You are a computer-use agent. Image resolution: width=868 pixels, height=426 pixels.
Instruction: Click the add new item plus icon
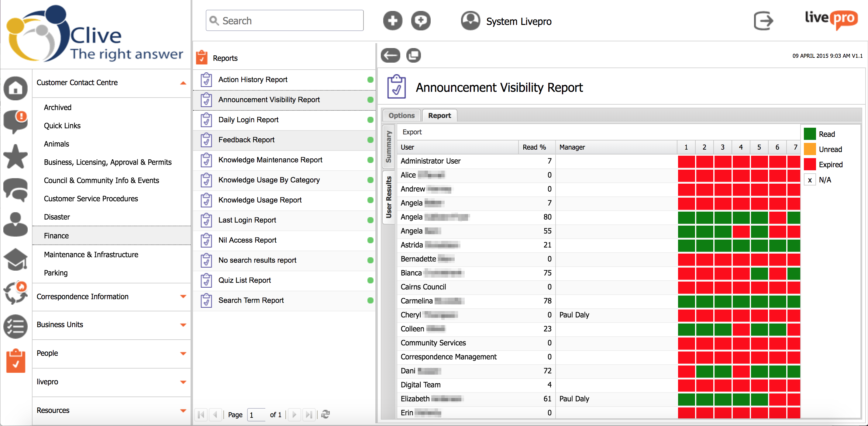(x=392, y=21)
